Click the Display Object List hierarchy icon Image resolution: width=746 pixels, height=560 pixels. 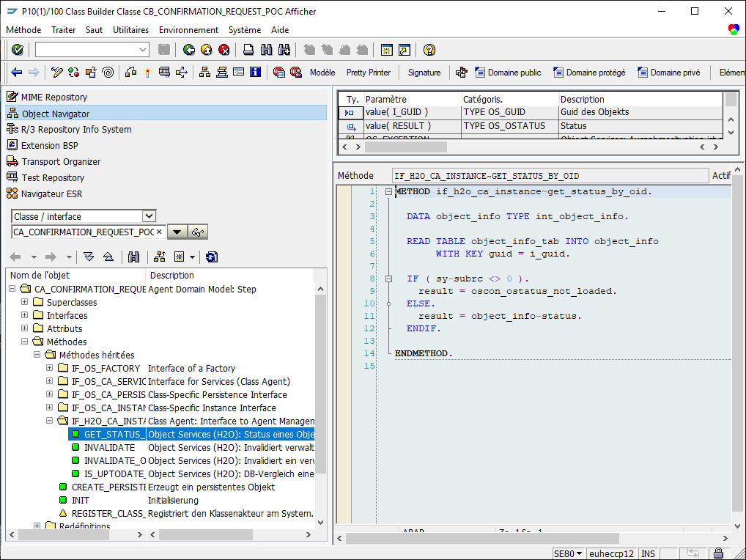[x=205, y=73]
